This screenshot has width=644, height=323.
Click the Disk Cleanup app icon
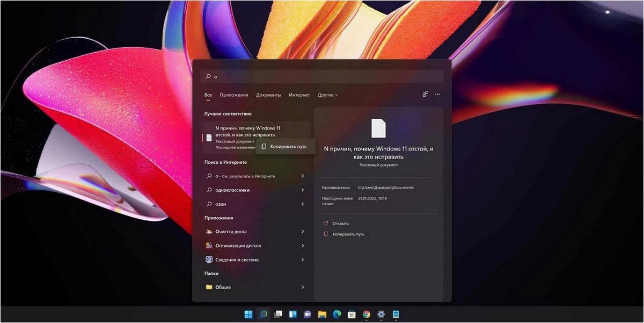coord(209,232)
